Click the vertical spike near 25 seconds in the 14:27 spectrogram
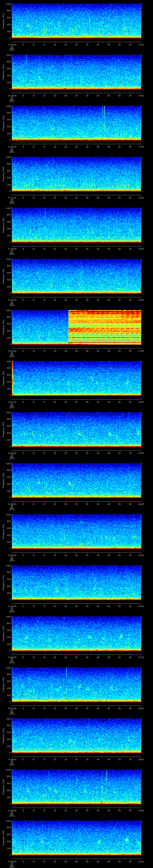 67,682
